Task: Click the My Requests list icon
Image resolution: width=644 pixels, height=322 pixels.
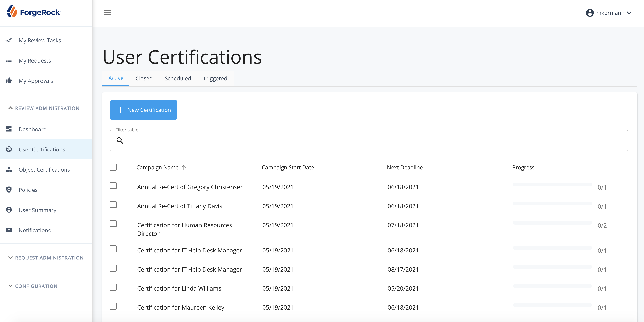Action: click(9, 60)
